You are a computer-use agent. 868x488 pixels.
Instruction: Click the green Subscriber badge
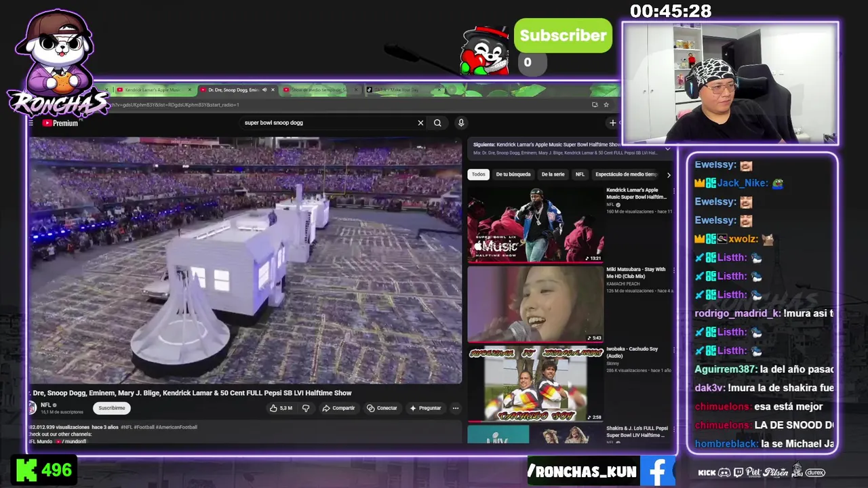pyautogui.click(x=563, y=35)
